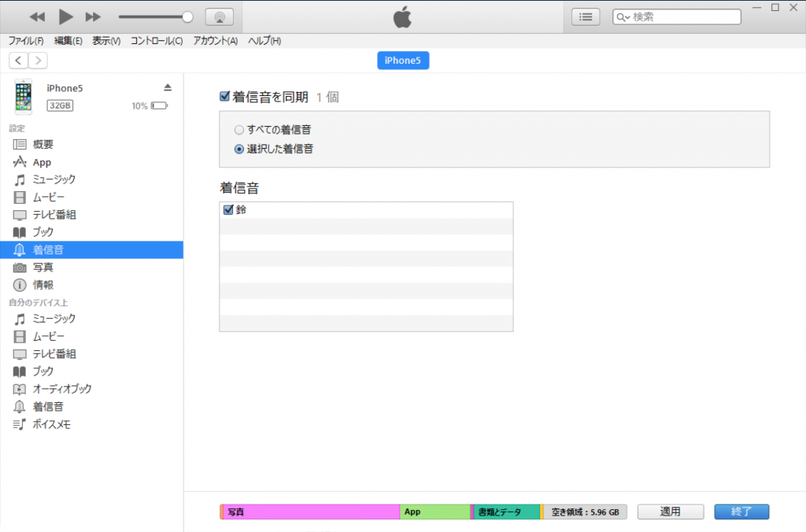
Task: Open ムービー under 設定
Action: coord(91,198)
